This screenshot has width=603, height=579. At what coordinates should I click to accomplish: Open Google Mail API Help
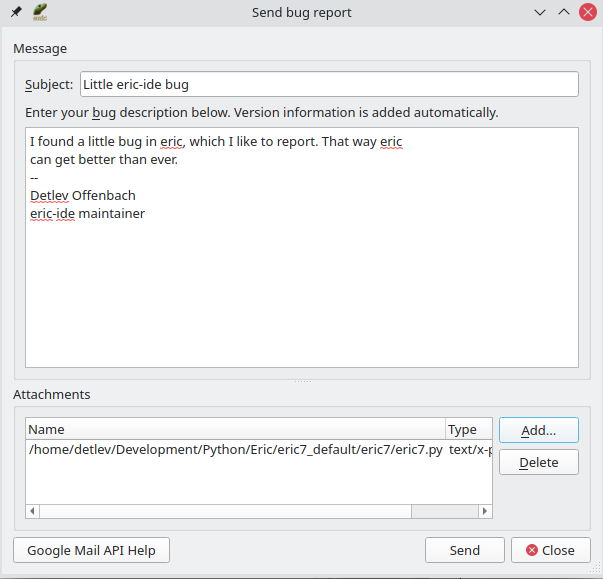tap(91, 550)
